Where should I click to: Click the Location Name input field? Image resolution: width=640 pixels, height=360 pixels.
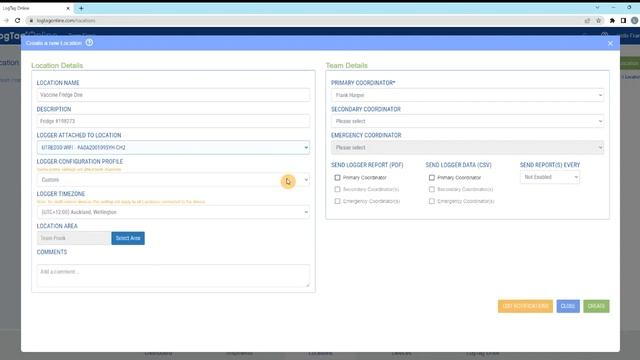coord(173,95)
